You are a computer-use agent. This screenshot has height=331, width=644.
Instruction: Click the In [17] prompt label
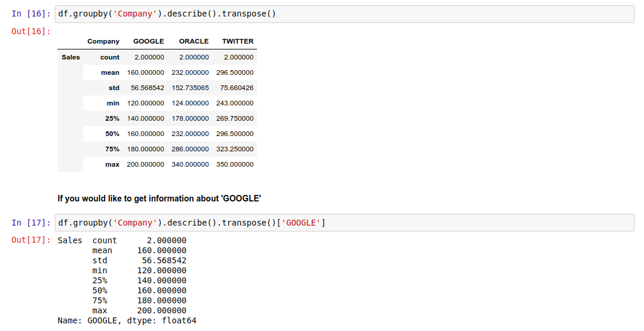(31, 223)
